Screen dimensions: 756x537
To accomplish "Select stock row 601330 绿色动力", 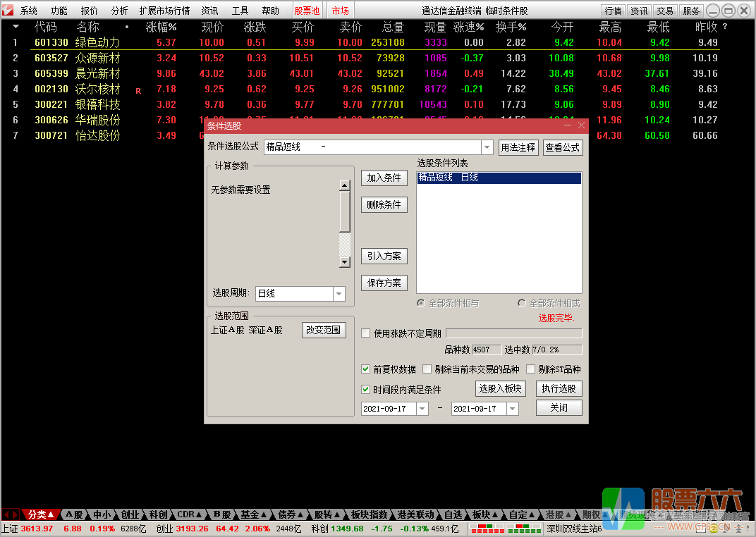I will pos(374,42).
